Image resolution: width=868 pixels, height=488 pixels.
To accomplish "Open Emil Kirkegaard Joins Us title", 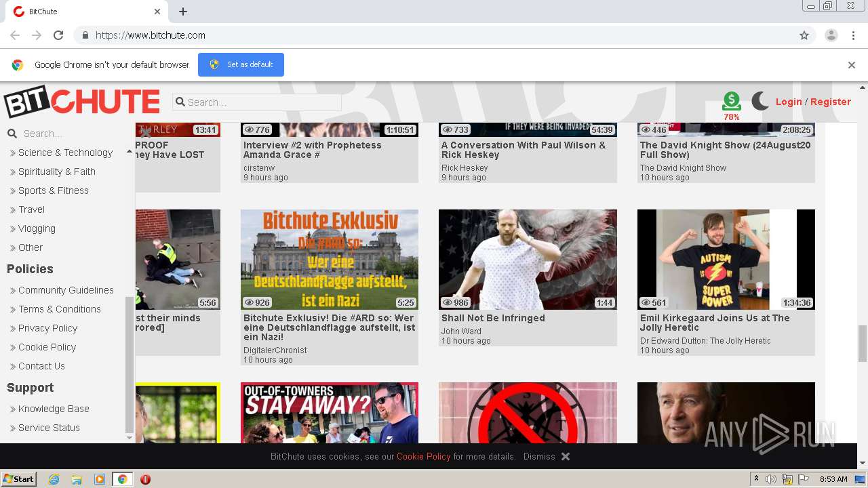I will tap(715, 323).
